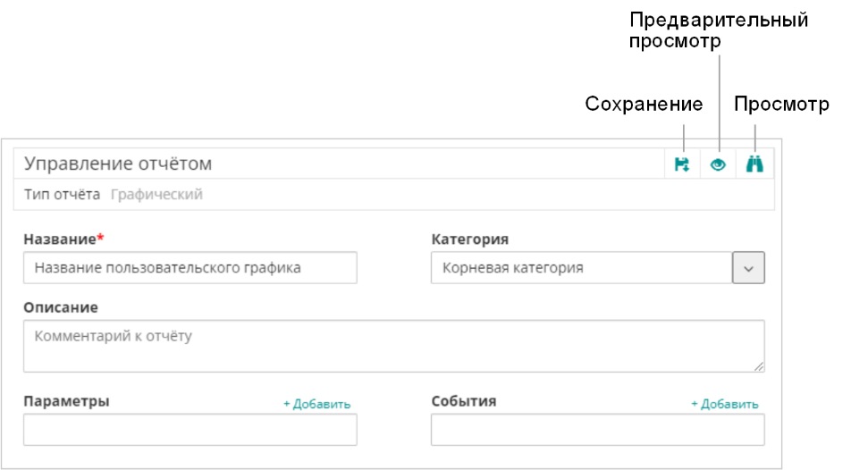868x470 pixels.
Task: Click the Название input field
Action: coord(190,267)
